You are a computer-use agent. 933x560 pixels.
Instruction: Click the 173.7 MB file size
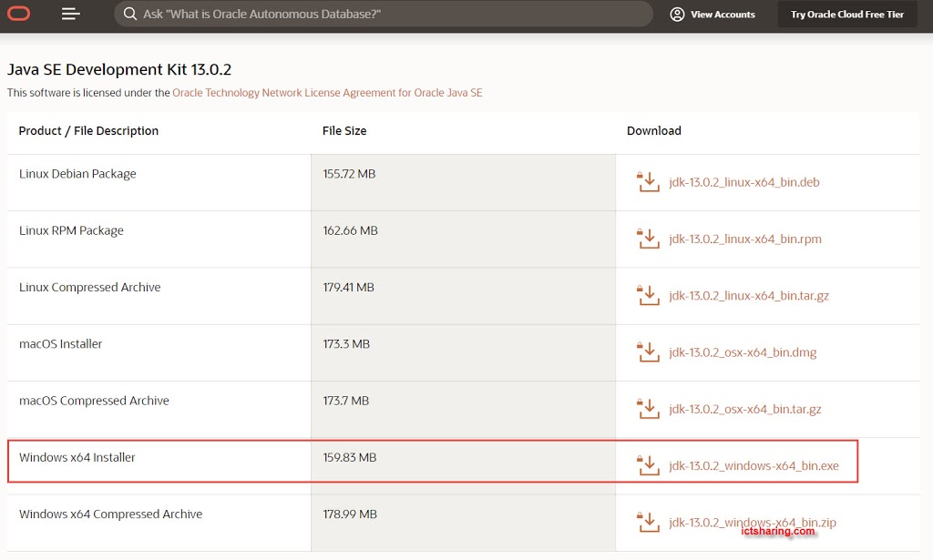346,402
